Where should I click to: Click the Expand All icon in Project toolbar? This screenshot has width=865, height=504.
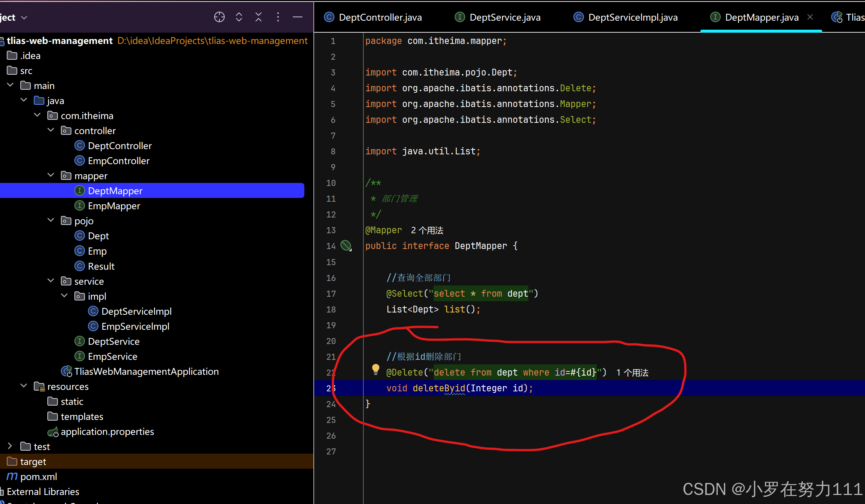(239, 17)
